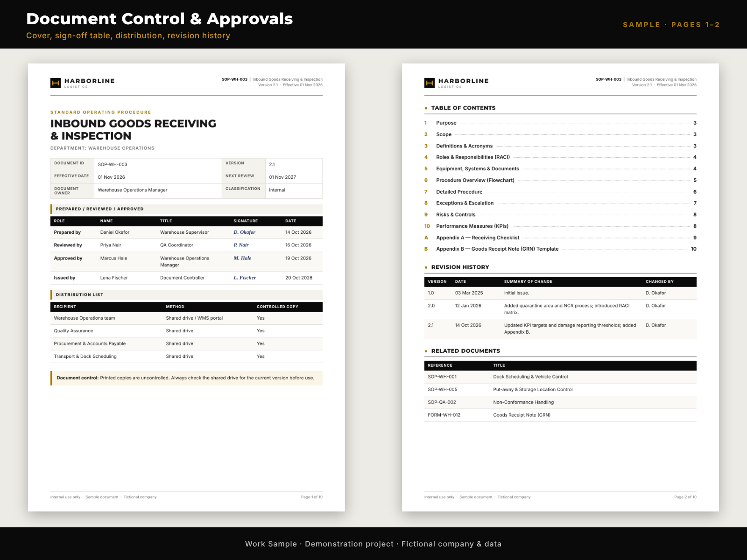Select 'Exceptions & Escalation' in contents
Image resolution: width=747 pixels, height=560 pixels.
pos(560,203)
